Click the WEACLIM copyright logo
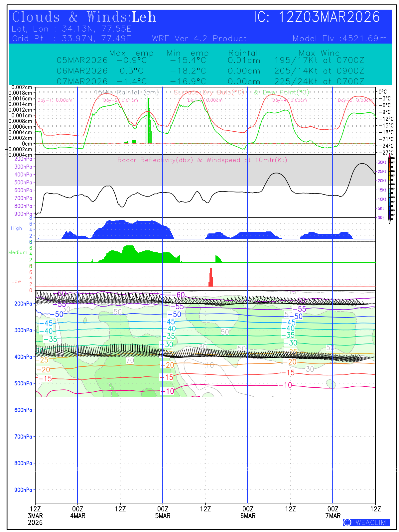The height and width of the screenshot is (532, 399). tap(366, 522)
